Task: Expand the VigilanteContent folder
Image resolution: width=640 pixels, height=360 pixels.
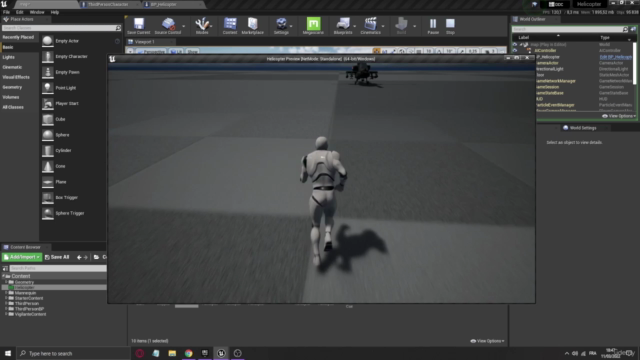Action: pos(6,314)
